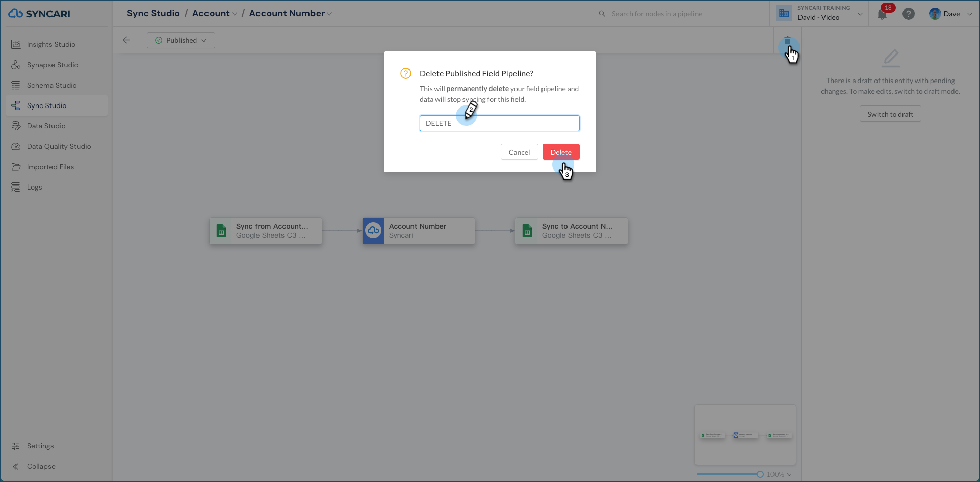Open the Dave user menu
The width and height of the screenshot is (980, 482).
(x=951, y=14)
